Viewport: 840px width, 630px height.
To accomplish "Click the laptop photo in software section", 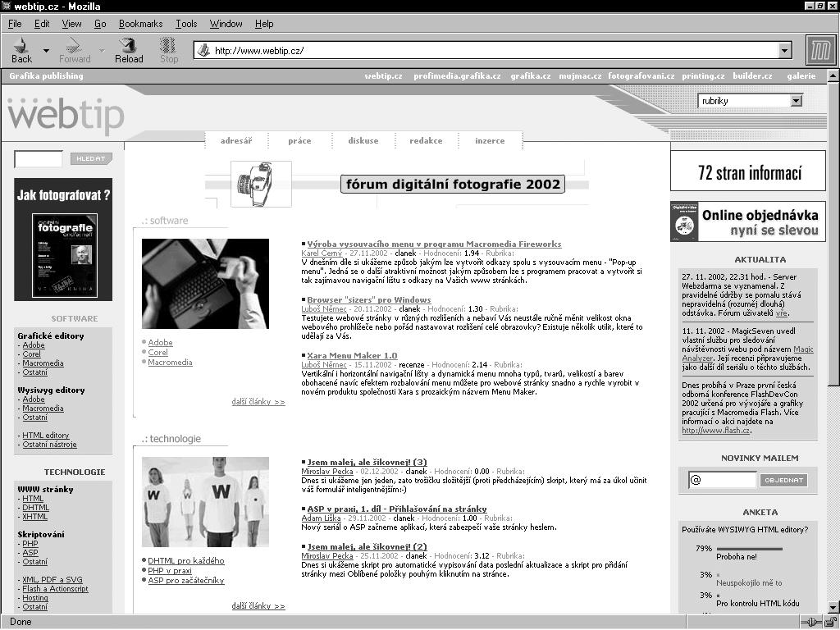I will point(205,284).
